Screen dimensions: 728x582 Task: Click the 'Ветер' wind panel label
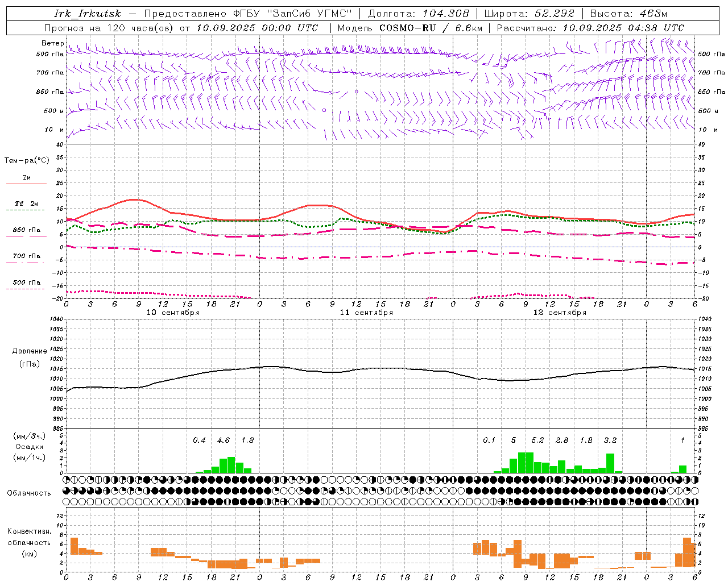click(x=52, y=43)
